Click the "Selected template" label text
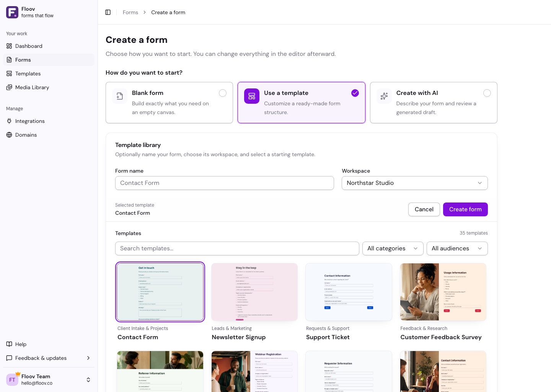551x392 pixels. [x=135, y=205]
